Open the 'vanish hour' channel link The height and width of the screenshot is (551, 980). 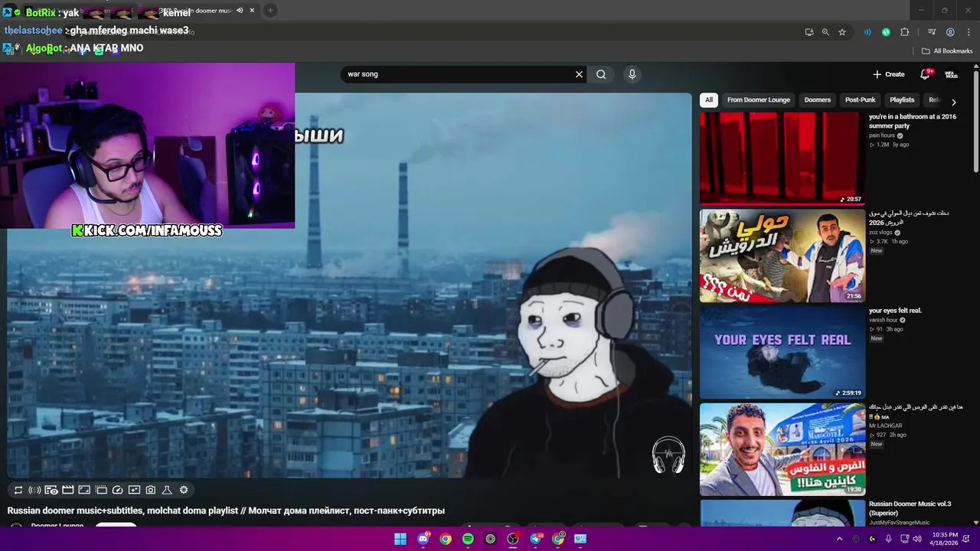[x=883, y=320]
